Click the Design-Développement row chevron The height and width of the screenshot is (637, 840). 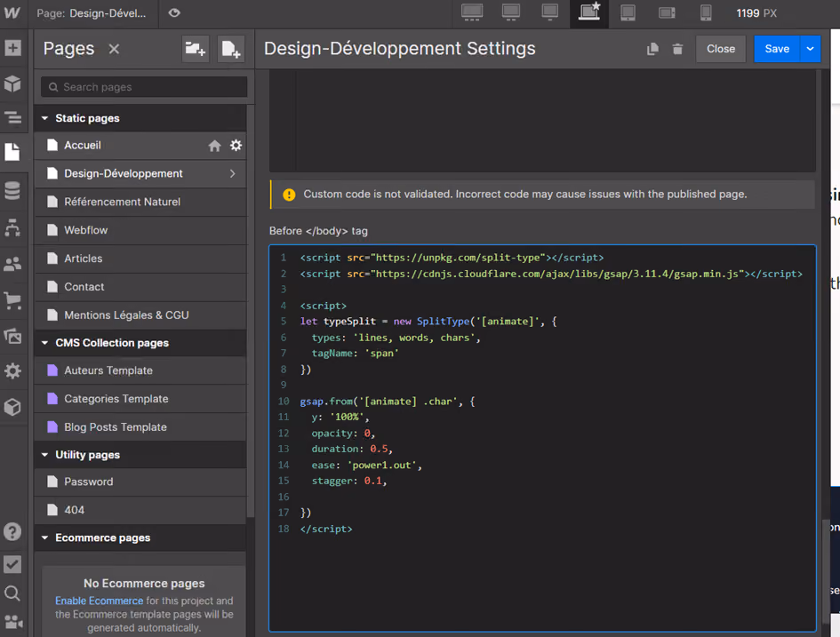[x=233, y=173]
